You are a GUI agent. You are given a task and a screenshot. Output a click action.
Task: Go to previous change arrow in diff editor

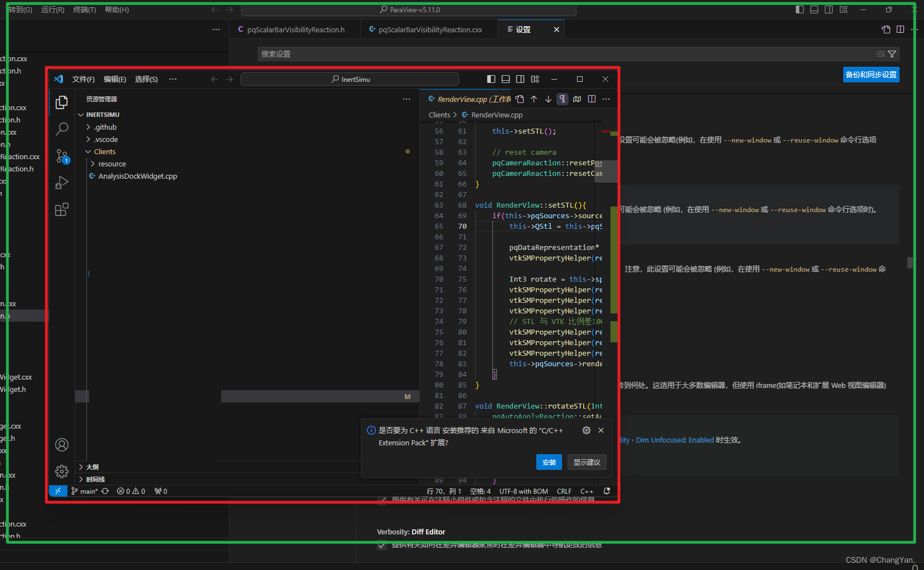point(534,99)
